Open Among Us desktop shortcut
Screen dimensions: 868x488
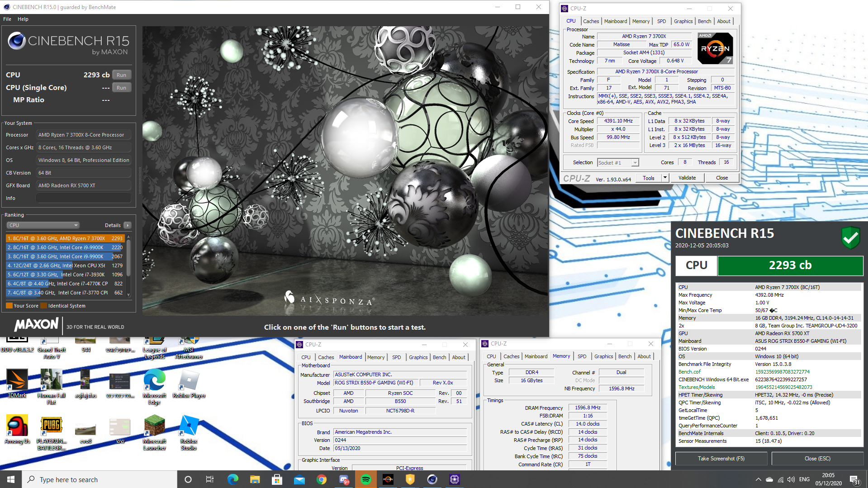[17, 429]
